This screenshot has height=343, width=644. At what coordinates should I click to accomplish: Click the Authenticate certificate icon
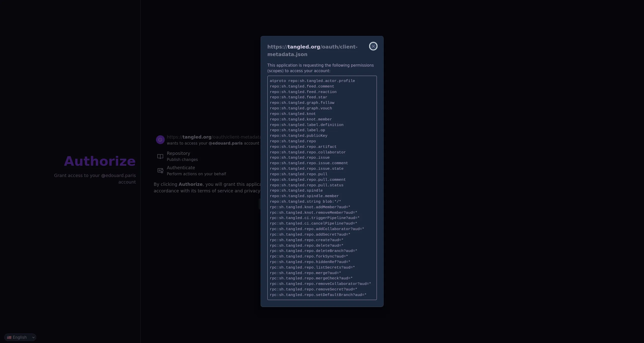(160, 171)
